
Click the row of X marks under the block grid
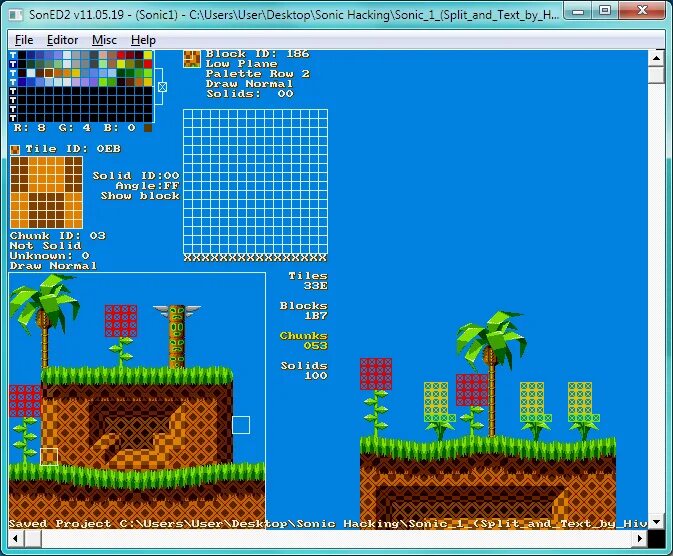(255, 258)
